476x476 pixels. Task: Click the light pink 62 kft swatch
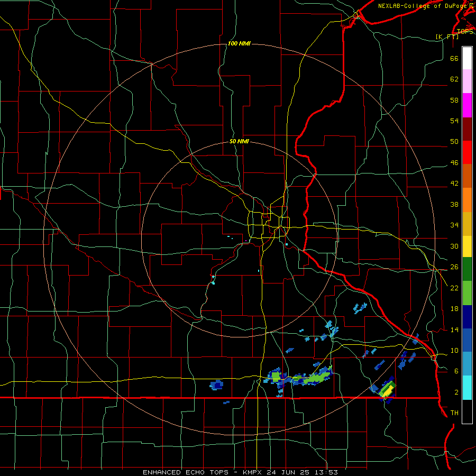[467, 81]
